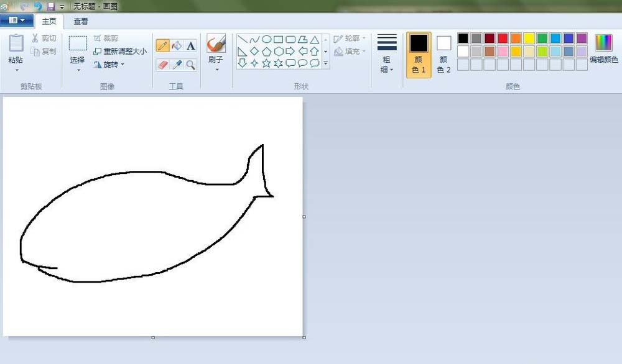Choose the Hexagon shape

pyautogui.click(x=279, y=52)
